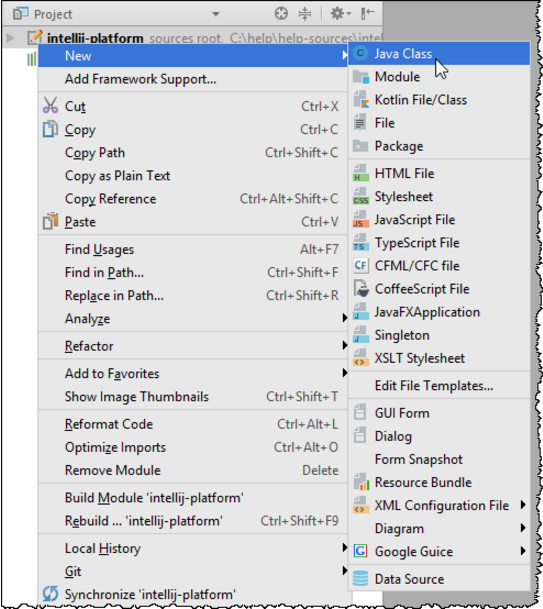Expand the Refactor submenu
This screenshot has width=543, height=609.
(x=344, y=345)
